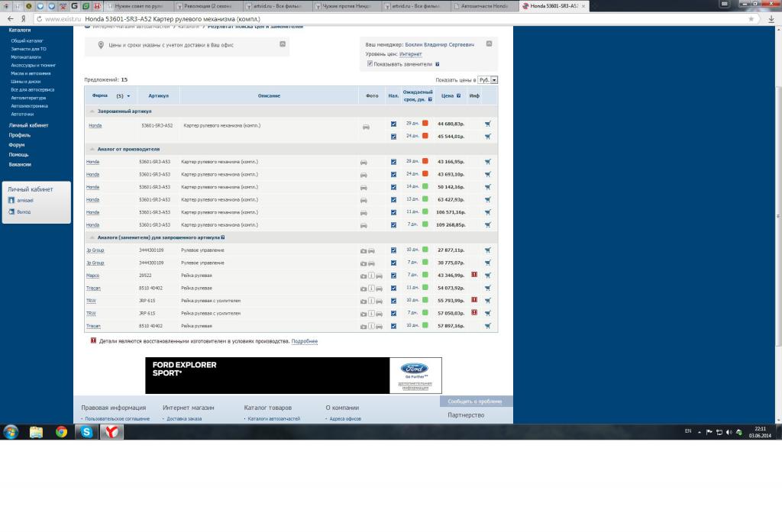Click the Ford Explorer Sport banner ad

(293, 375)
